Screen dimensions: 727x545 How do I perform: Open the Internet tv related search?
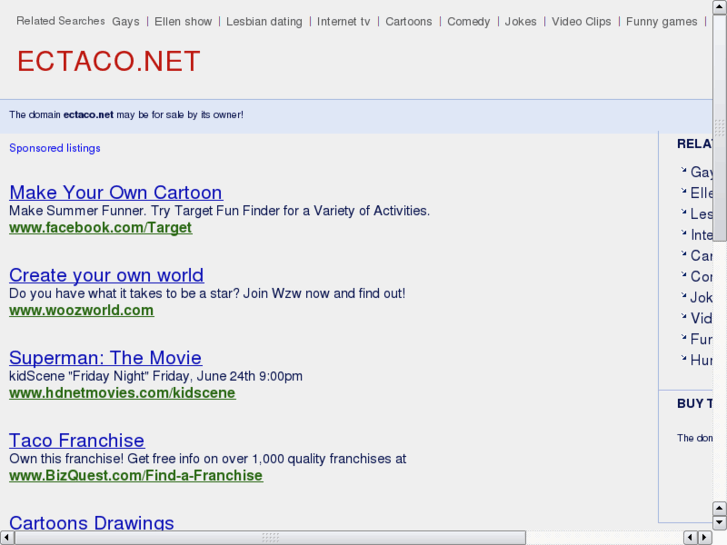(x=344, y=22)
